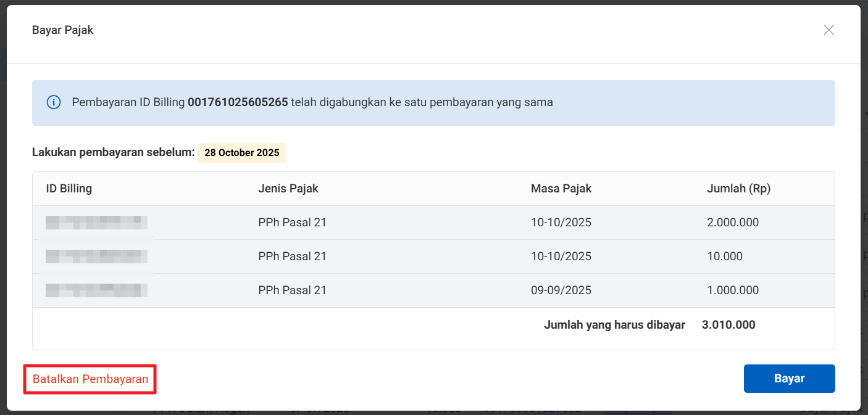The width and height of the screenshot is (868, 415).
Task: Click the Batalkan Pembayaran link
Action: [90, 379]
